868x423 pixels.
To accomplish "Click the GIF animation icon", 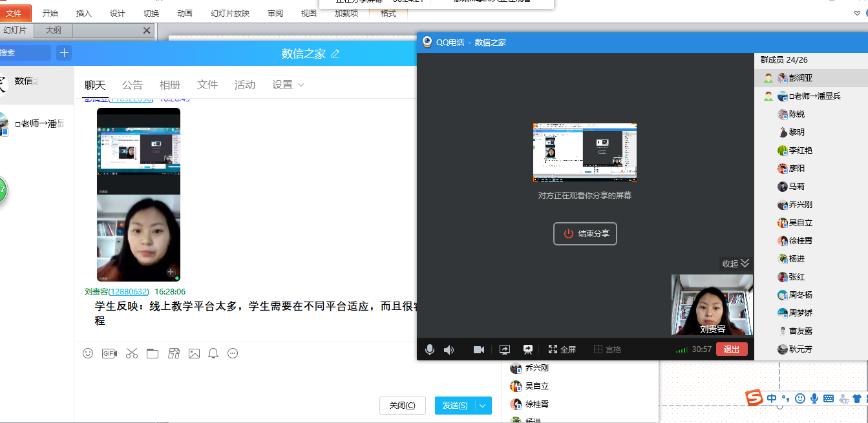I will (x=109, y=353).
